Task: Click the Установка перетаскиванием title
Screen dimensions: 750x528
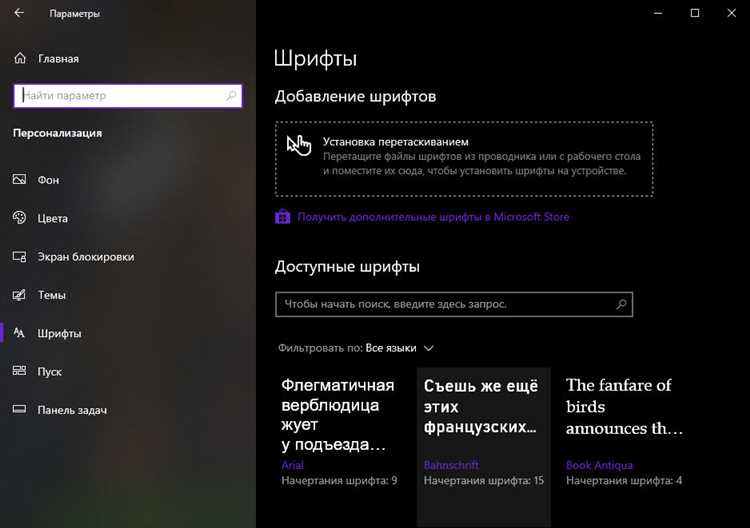Action: 396,142
